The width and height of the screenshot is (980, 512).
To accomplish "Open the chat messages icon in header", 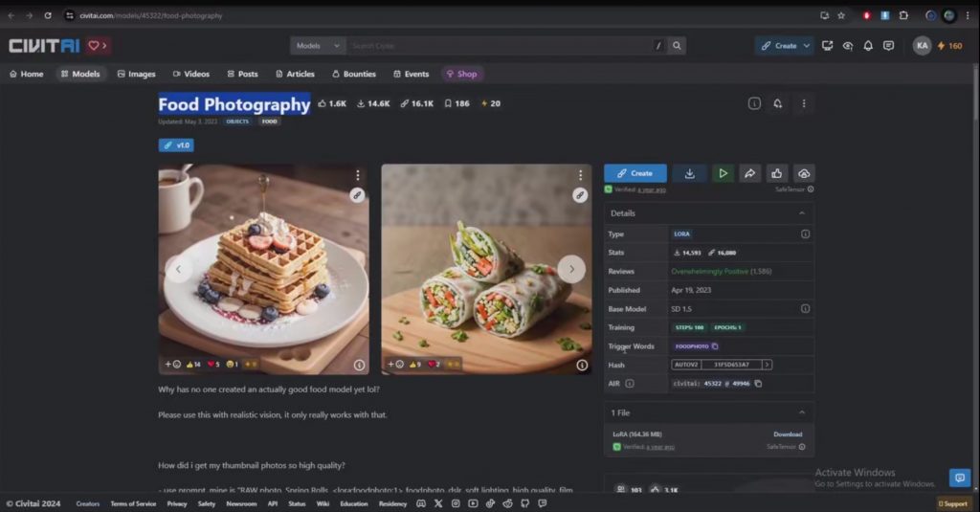I will 888,46.
